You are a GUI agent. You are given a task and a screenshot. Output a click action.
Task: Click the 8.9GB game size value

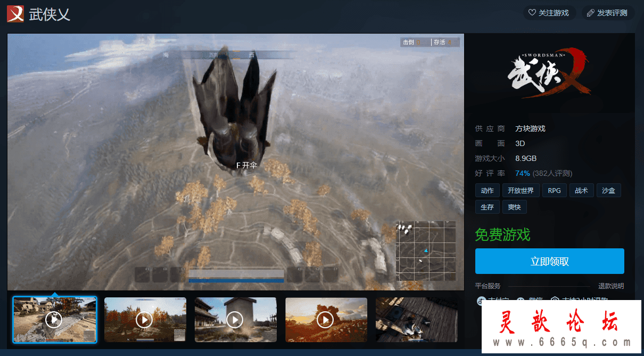click(x=526, y=158)
